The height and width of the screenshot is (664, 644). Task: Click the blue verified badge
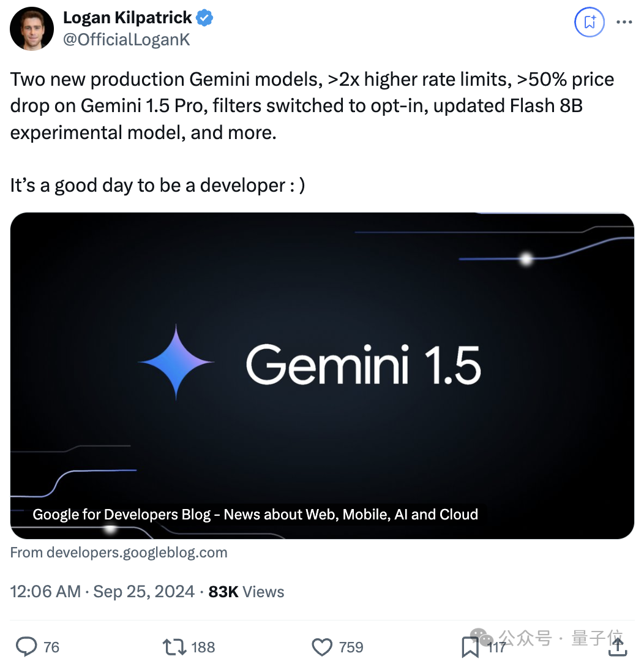204,18
